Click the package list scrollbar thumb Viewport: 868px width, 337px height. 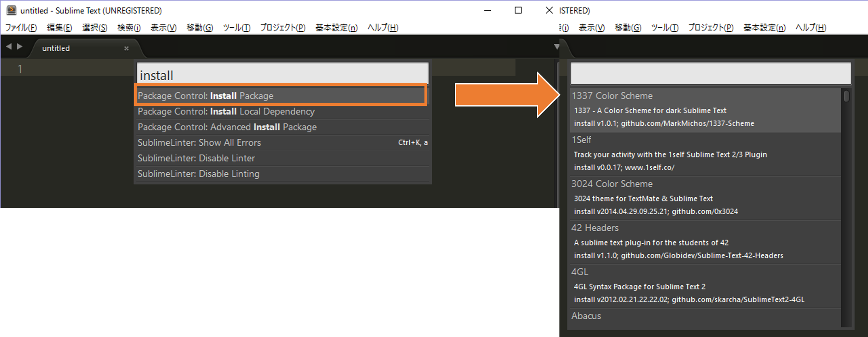click(846, 96)
